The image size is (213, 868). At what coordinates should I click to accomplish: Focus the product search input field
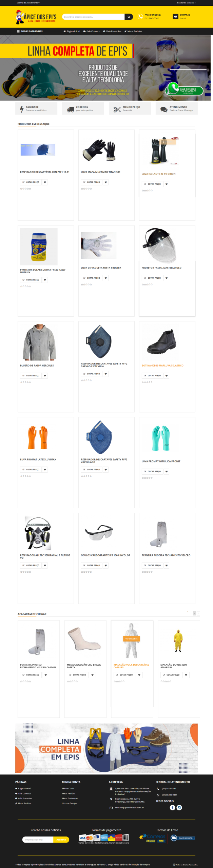(93, 17)
